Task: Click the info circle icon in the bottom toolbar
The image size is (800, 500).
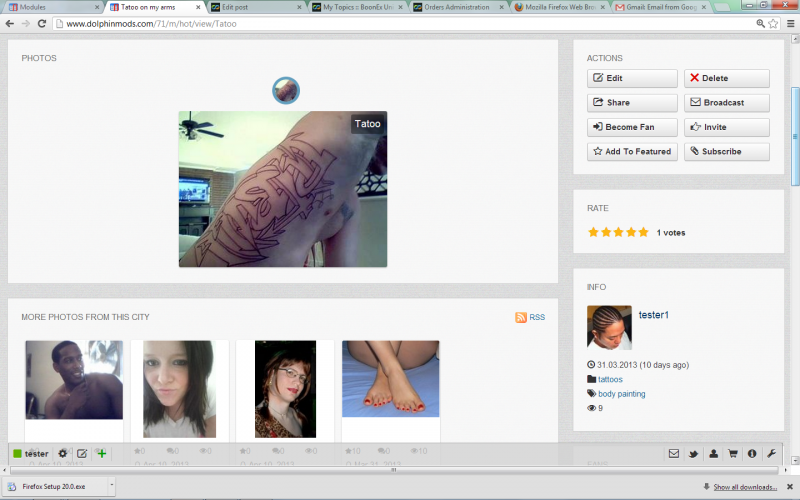Action: point(752,453)
